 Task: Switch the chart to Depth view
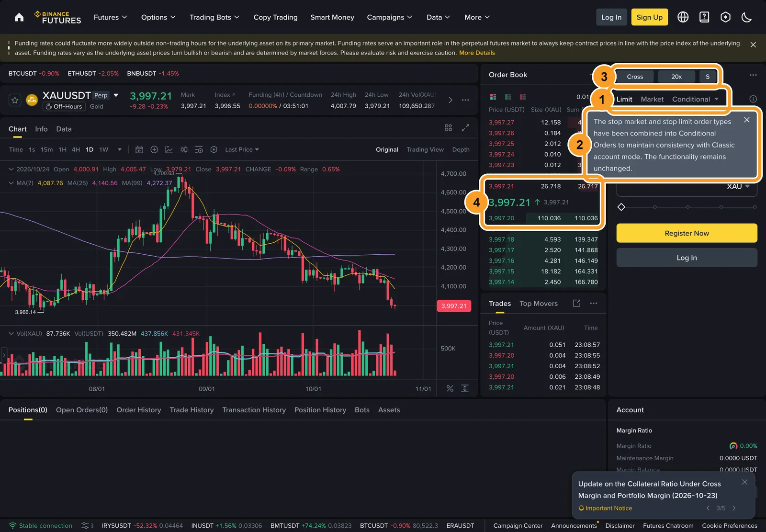coord(461,149)
